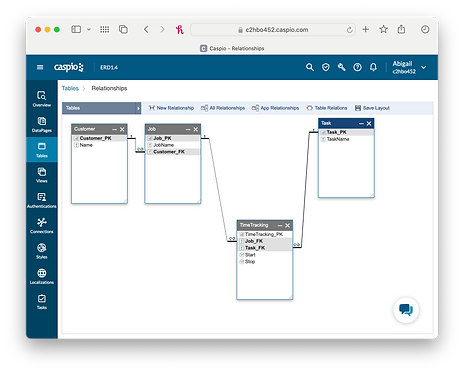
Task: Open the Safari start page grid icon
Action: click(105, 29)
